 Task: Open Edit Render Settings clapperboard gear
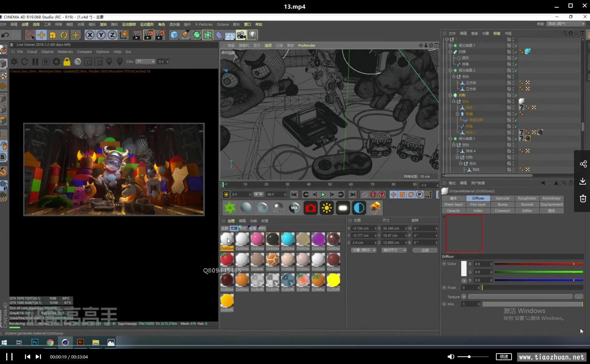tap(160, 35)
